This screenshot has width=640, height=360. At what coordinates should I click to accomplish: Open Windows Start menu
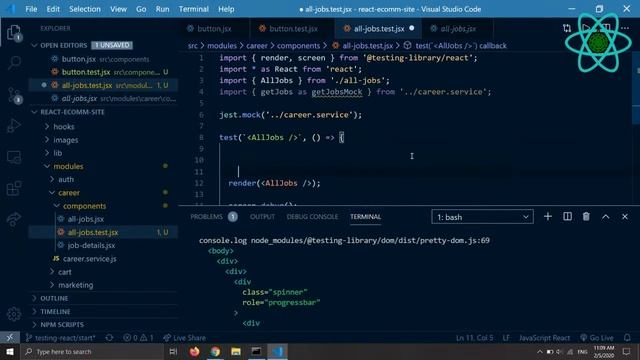[x=10, y=351]
